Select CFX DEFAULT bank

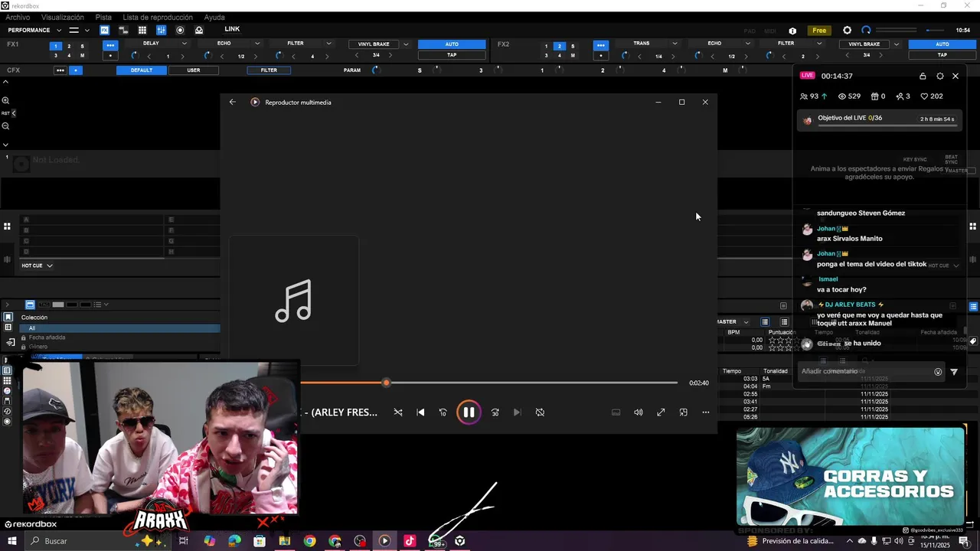coord(142,70)
